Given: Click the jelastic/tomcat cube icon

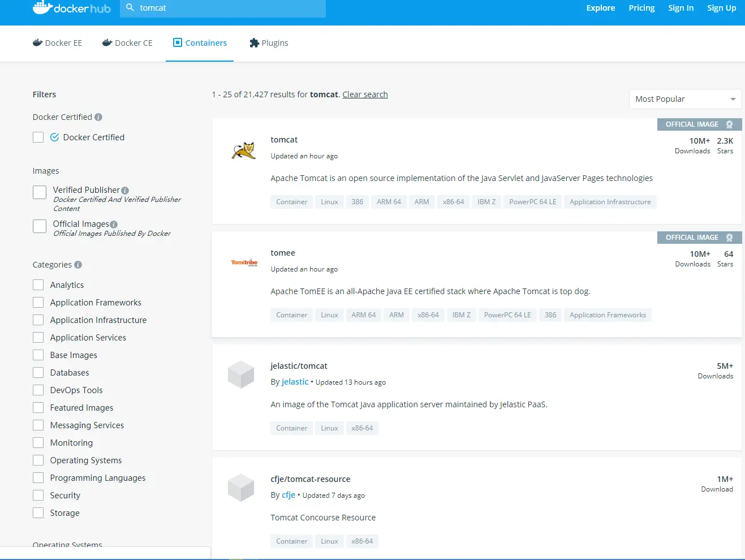Looking at the screenshot, I should pos(241,374).
